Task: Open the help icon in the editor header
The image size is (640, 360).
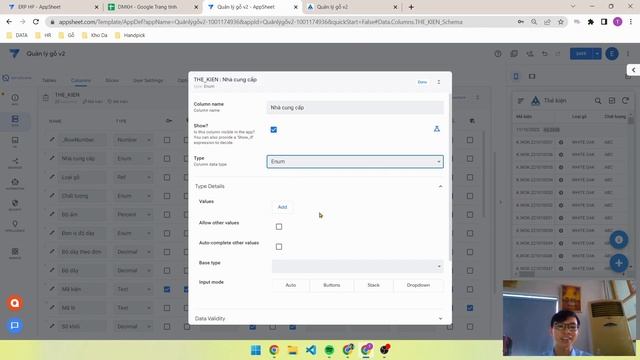Action: [498, 53]
